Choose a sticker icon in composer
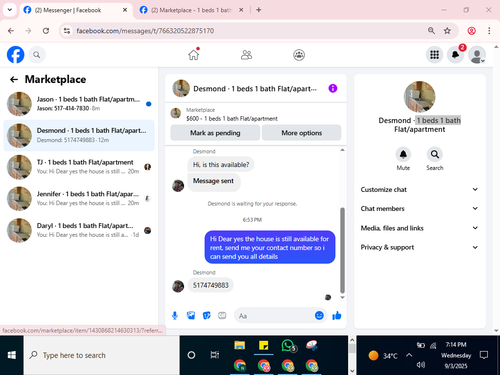The height and width of the screenshot is (375, 500). (x=207, y=315)
